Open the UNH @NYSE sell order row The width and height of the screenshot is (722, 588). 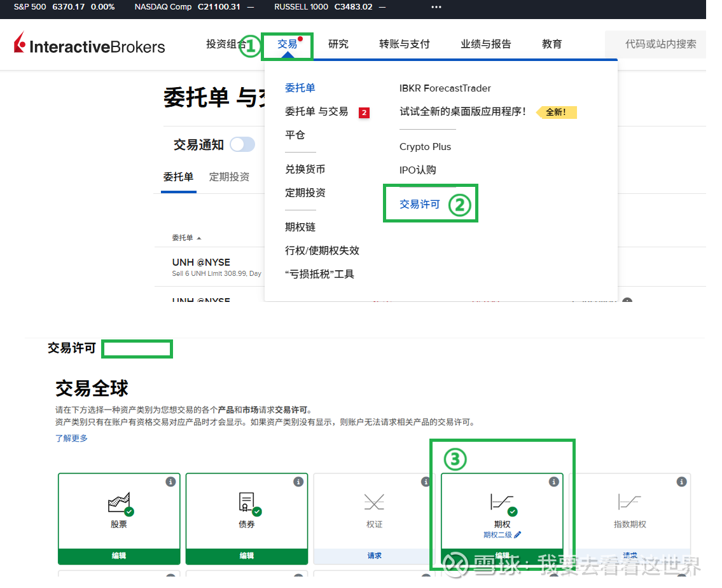coord(216,267)
